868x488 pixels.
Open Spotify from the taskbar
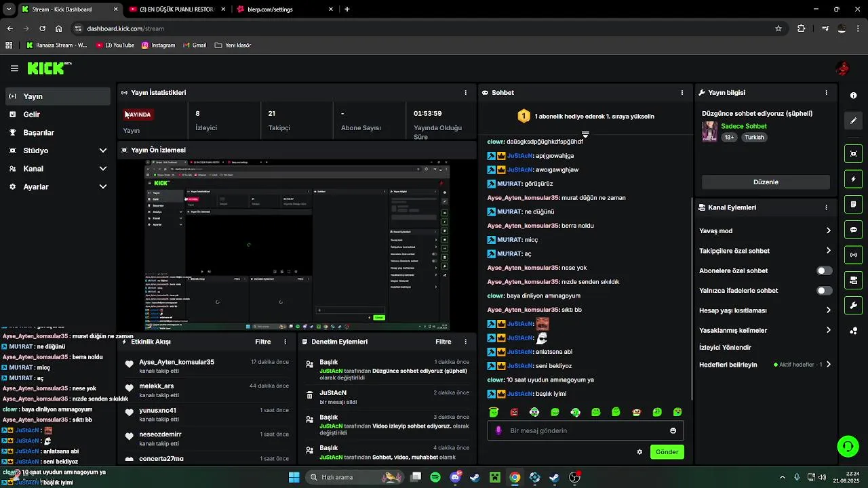click(x=435, y=477)
